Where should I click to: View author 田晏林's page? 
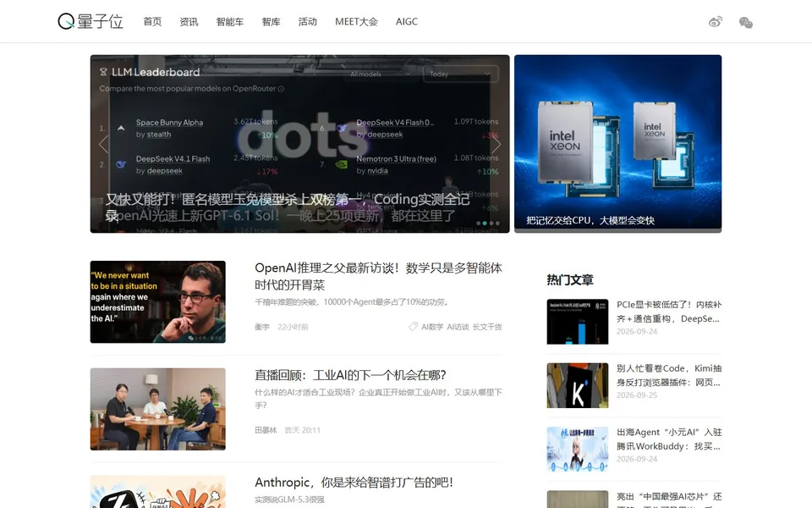click(266, 430)
